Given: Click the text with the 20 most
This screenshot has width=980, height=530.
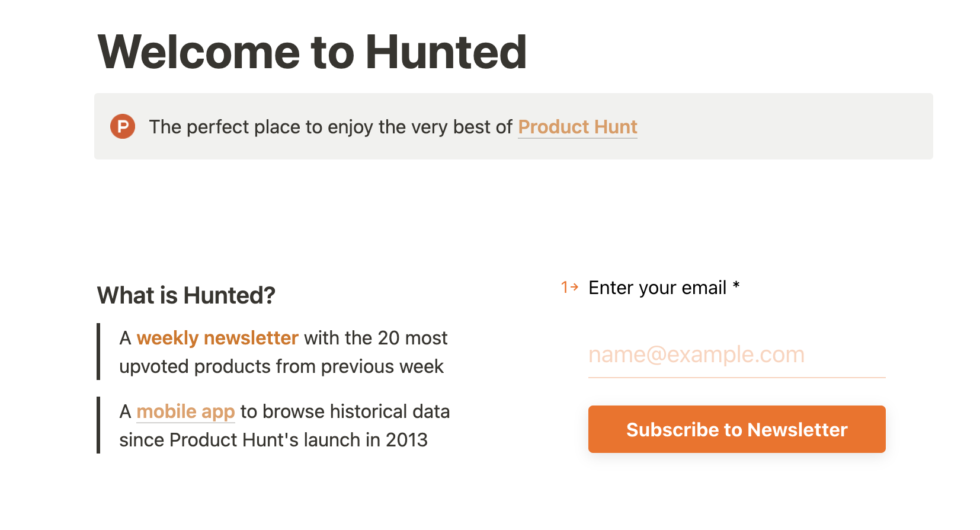Looking at the screenshot, I should point(376,338).
